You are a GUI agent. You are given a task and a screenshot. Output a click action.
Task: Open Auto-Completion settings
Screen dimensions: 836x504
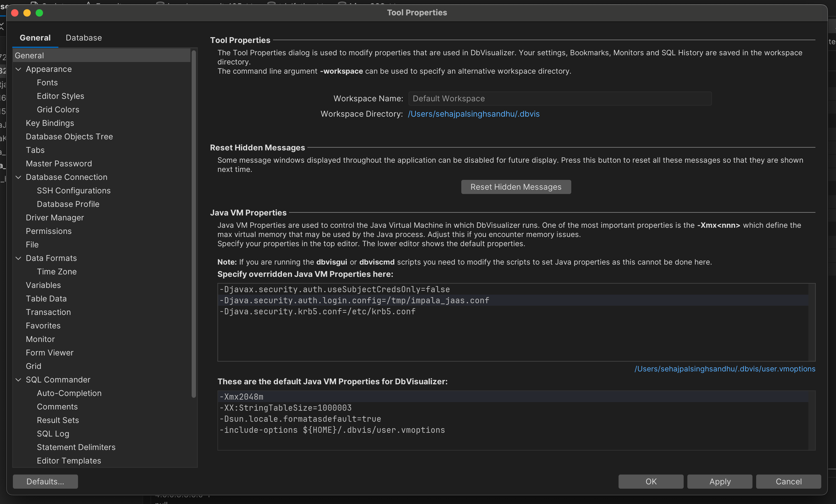coord(69,393)
